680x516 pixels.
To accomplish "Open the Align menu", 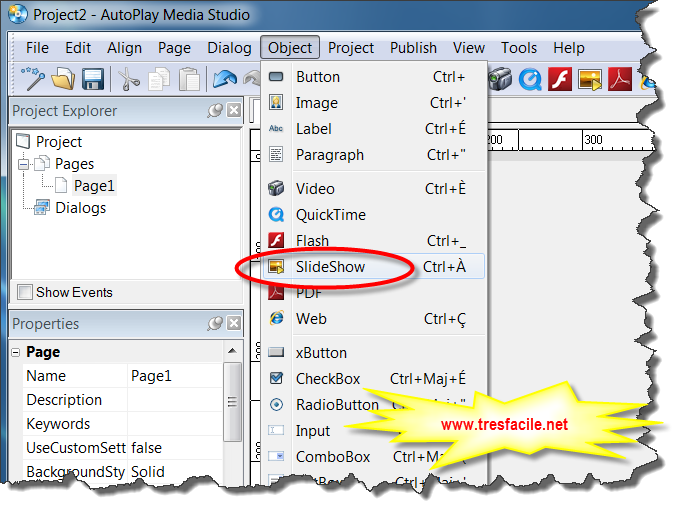I will click(x=124, y=48).
